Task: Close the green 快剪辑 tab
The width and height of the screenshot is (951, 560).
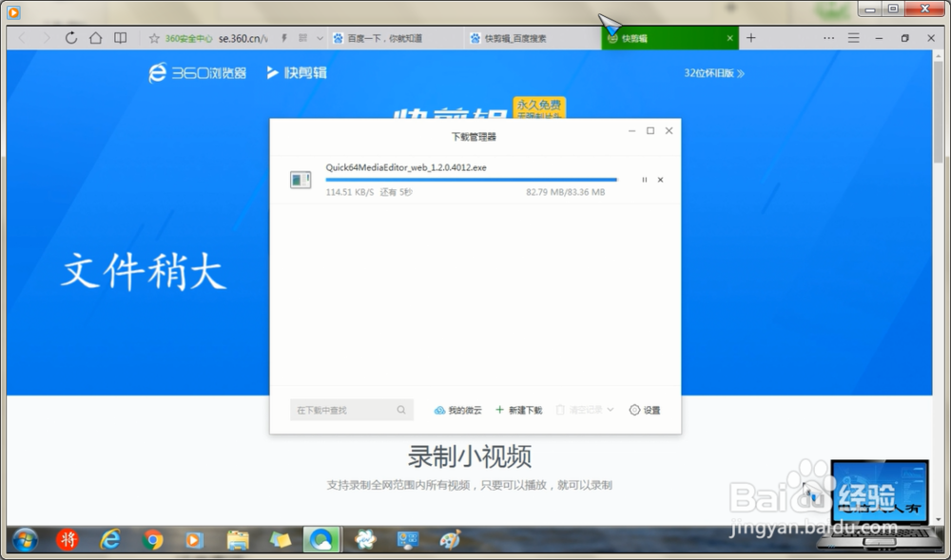Action: pos(729,38)
